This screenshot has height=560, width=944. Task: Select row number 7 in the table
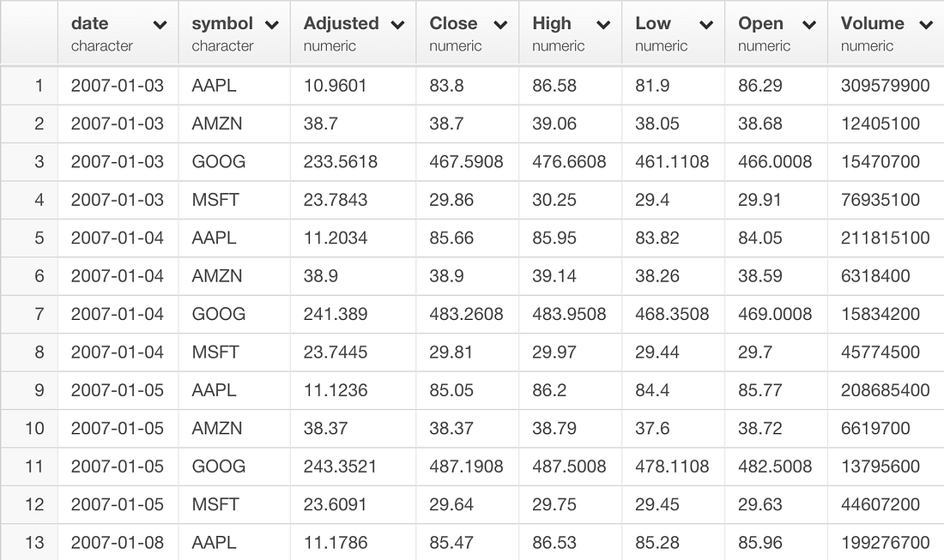(x=29, y=314)
